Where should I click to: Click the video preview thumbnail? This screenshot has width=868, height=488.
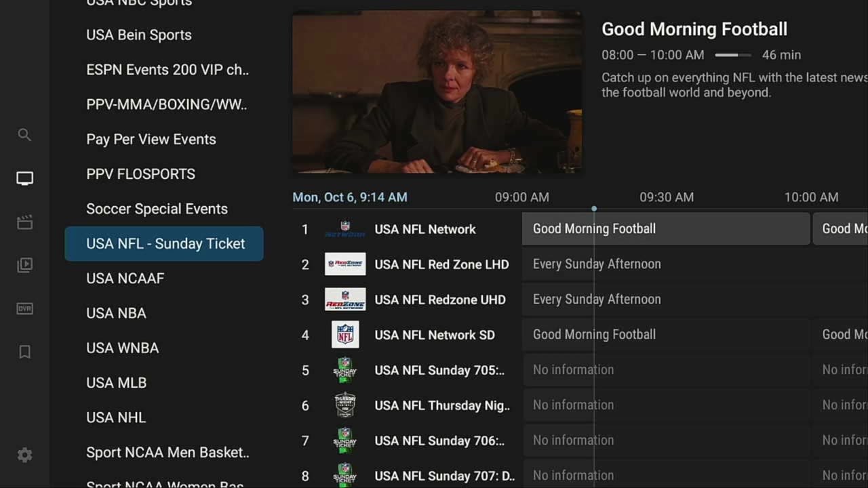[x=437, y=92]
